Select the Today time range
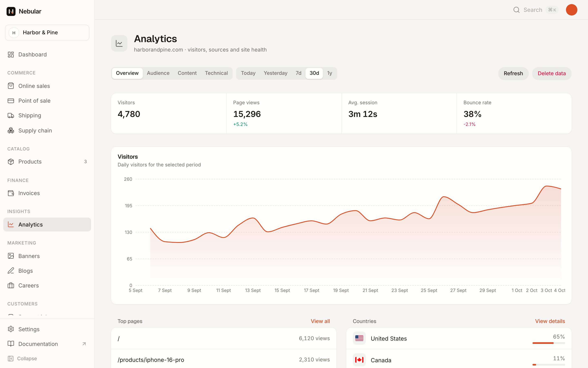The image size is (588, 368). pos(248,73)
